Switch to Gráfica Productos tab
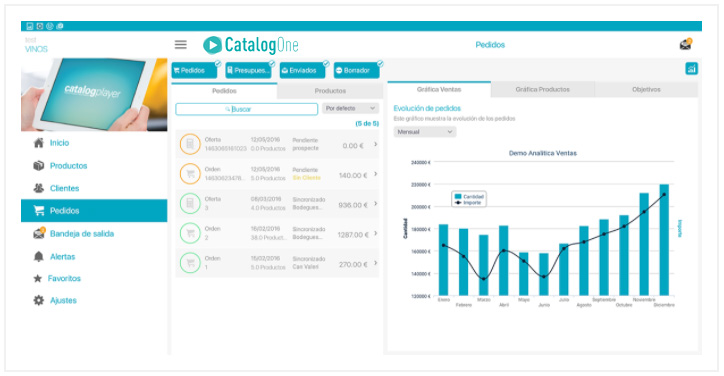The height and width of the screenshot is (376, 724). point(543,89)
